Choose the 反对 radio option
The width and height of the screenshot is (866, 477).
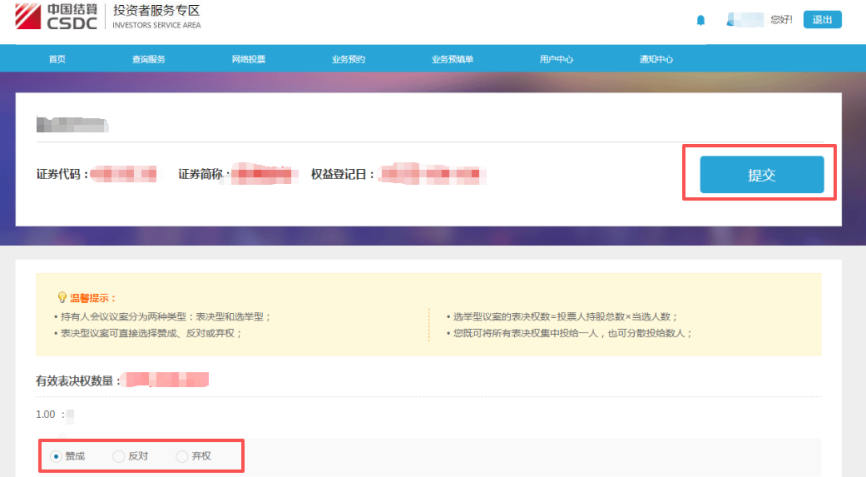tap(118, 456)
